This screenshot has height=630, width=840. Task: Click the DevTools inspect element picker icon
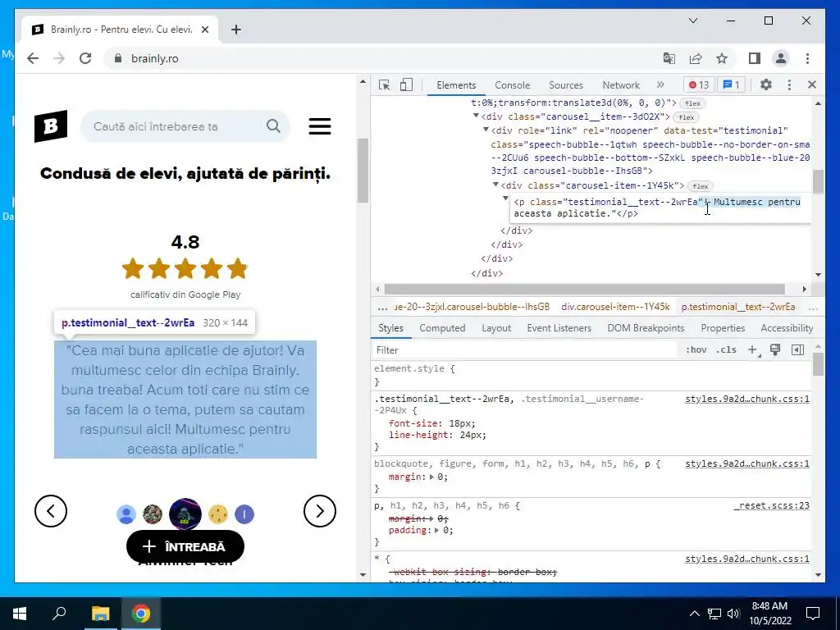point(384,84)
